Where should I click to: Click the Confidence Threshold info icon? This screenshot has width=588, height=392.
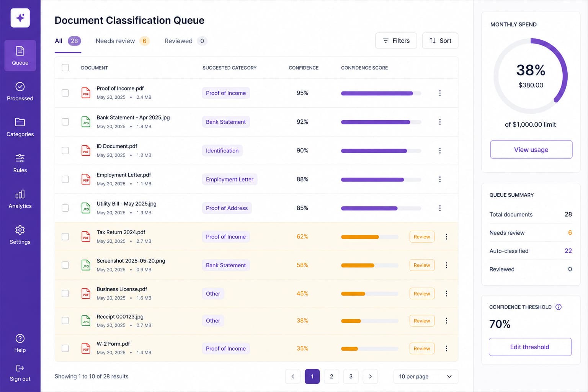[559, 307]
